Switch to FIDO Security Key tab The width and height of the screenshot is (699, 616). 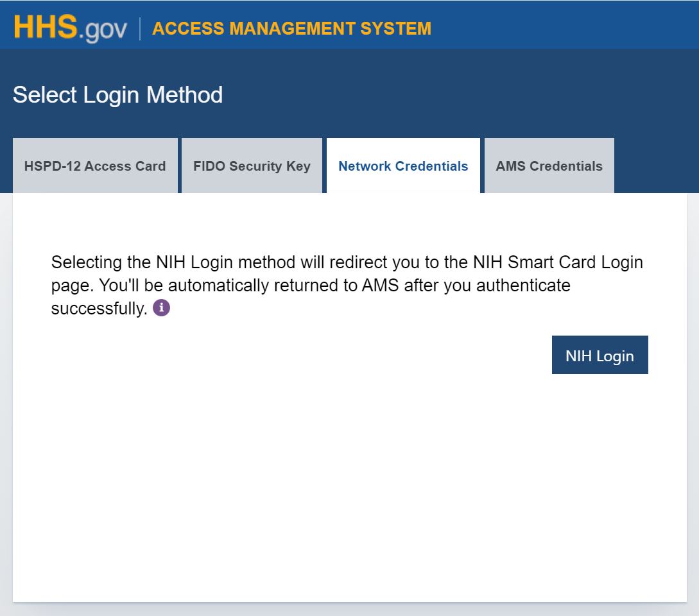click(x=252, y=166)
